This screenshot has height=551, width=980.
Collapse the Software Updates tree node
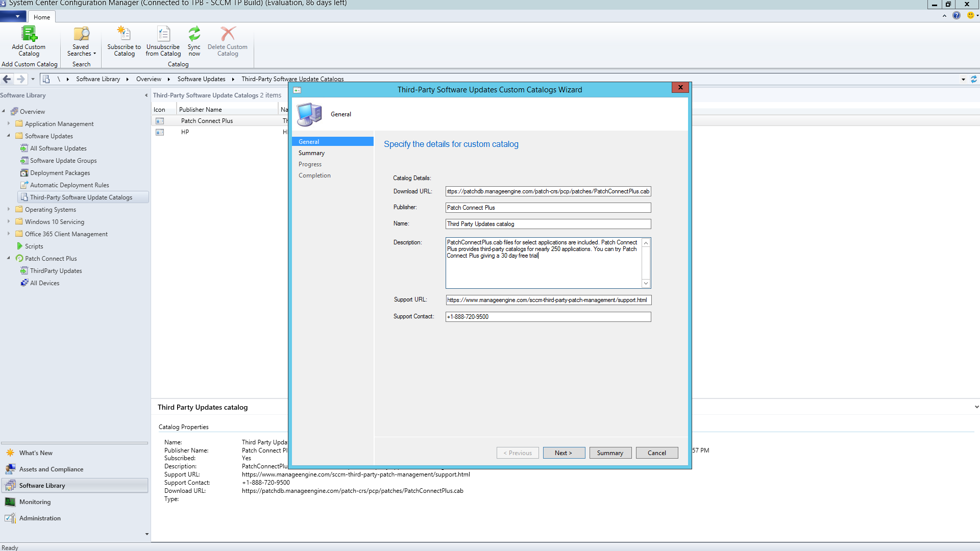9,136
